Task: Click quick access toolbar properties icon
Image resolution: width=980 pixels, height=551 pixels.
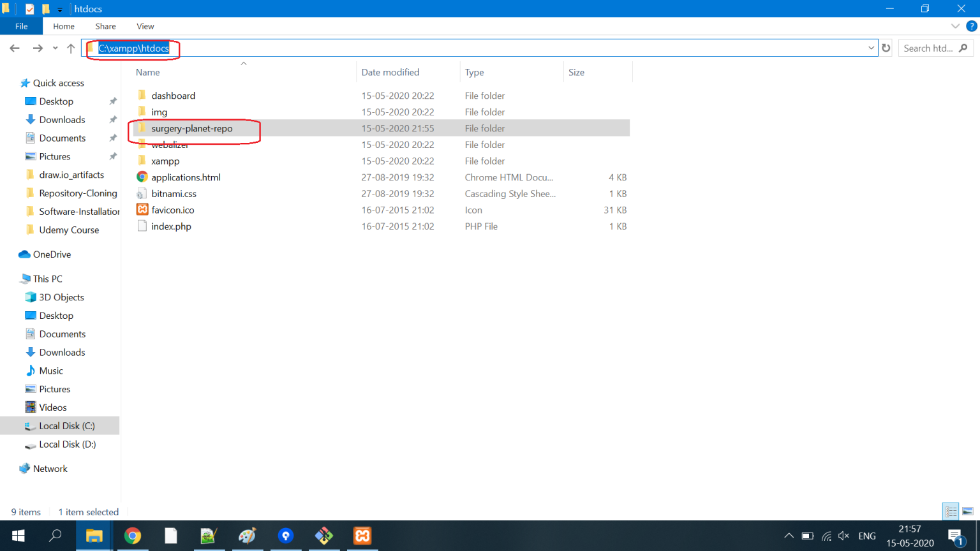Action: (29, 9)
